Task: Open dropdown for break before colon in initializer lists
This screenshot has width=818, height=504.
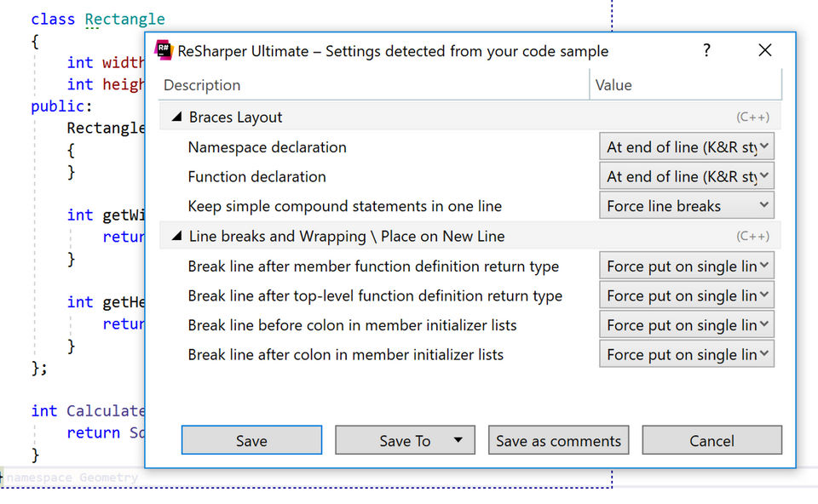Action: (687, 325)
